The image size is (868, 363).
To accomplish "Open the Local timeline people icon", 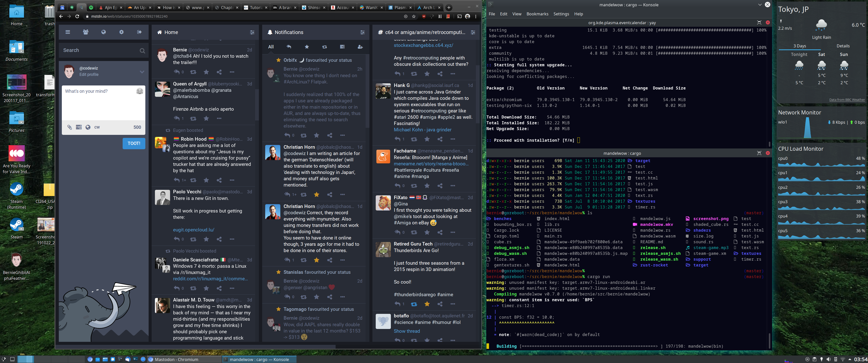I will coord(86,32).
